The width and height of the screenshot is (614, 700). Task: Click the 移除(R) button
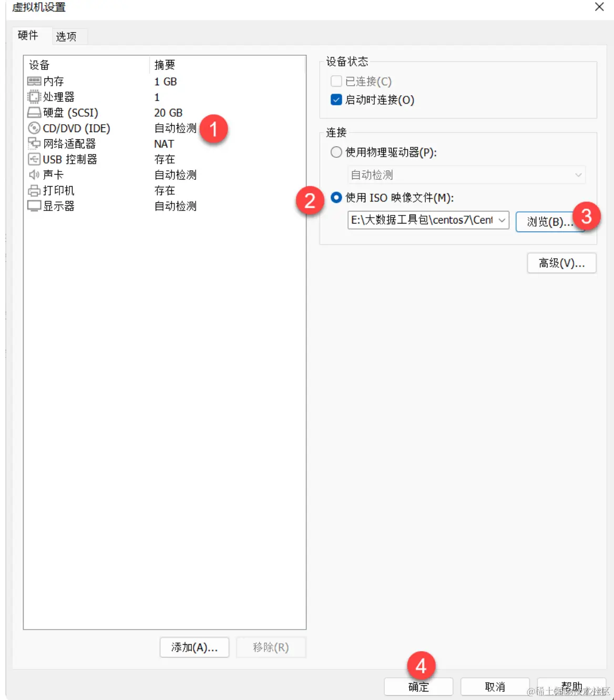[x=271, y=647]
